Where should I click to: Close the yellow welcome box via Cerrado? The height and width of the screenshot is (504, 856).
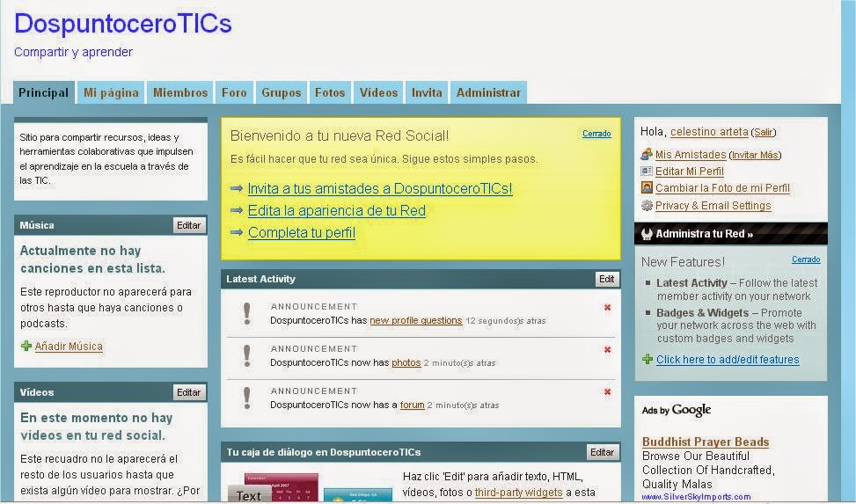[x=596, y=134]
